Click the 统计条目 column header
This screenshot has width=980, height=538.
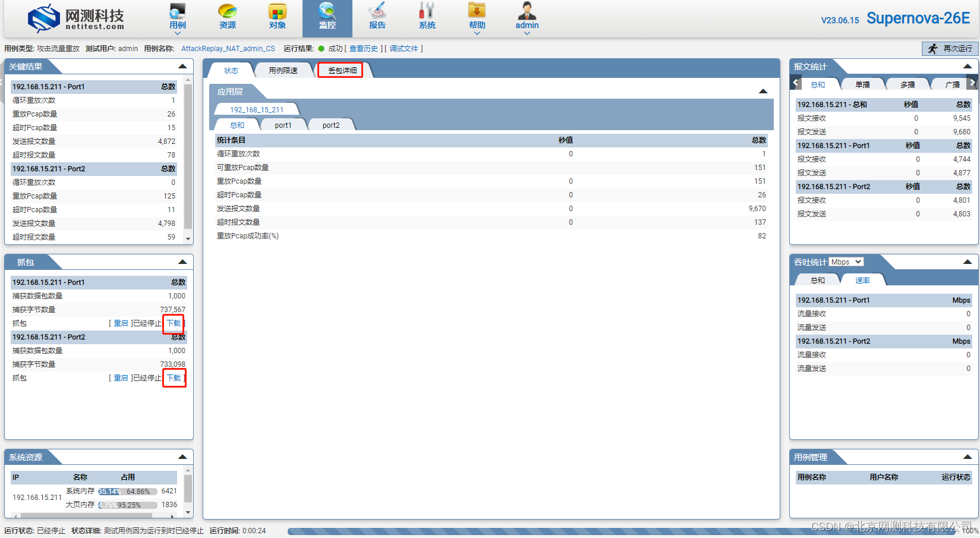(x=231, y=140)
